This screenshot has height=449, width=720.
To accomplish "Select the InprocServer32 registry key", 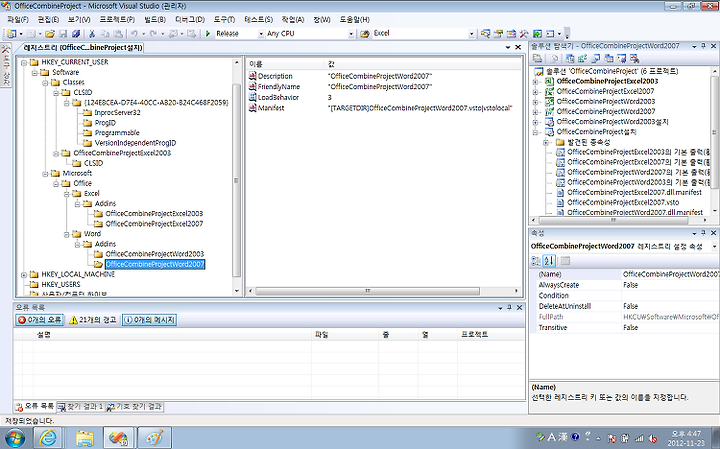I will pyautogui.click(x=118, y=112).
